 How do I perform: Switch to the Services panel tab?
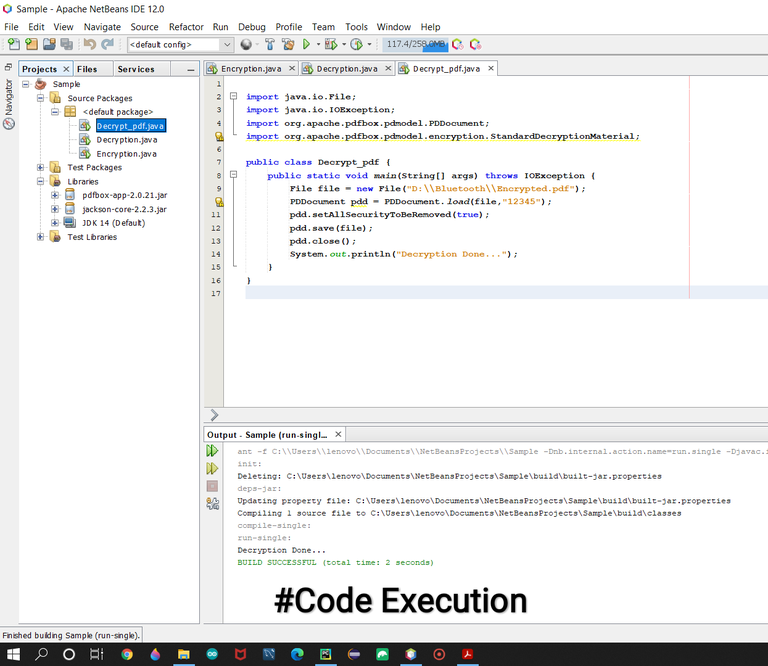coord(136,69)
